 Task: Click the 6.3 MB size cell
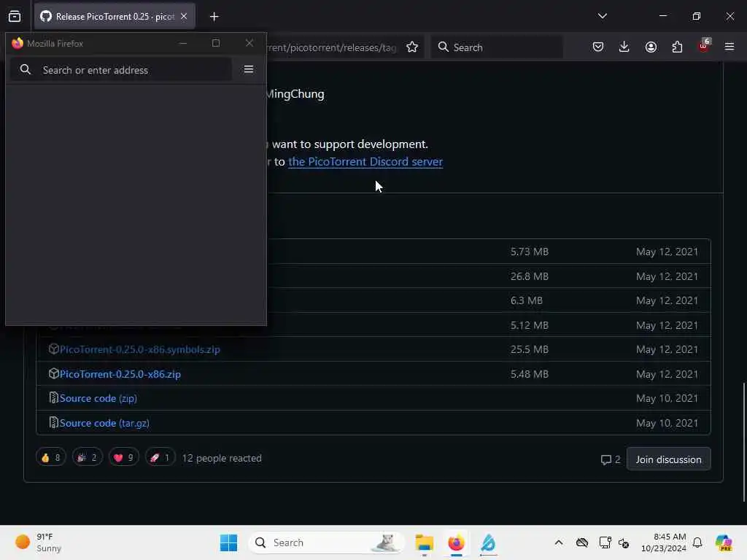[x=527, y=300]
